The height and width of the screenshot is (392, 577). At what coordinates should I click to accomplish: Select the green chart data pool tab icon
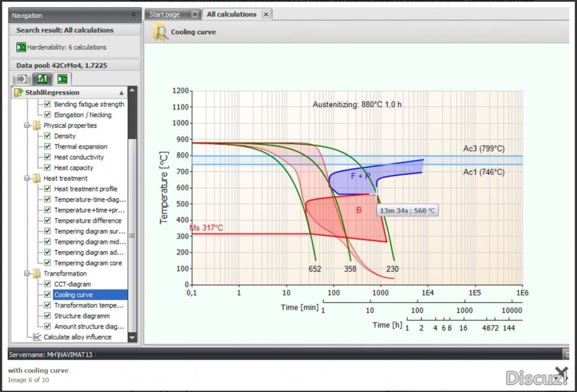(42, 79)
